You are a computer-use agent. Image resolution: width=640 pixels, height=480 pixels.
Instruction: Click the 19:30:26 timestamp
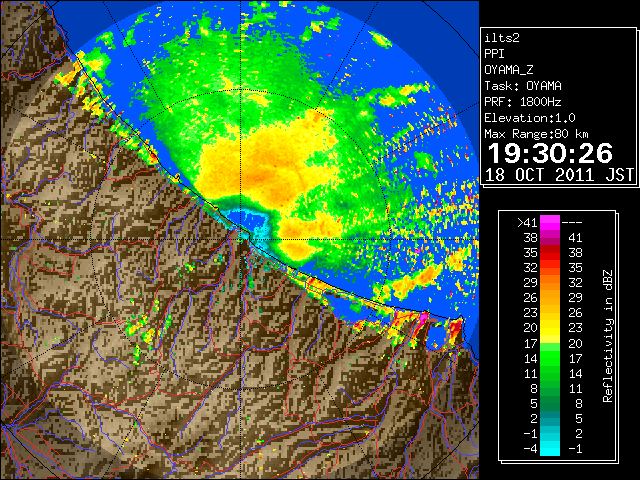click(x=550, y=153)
